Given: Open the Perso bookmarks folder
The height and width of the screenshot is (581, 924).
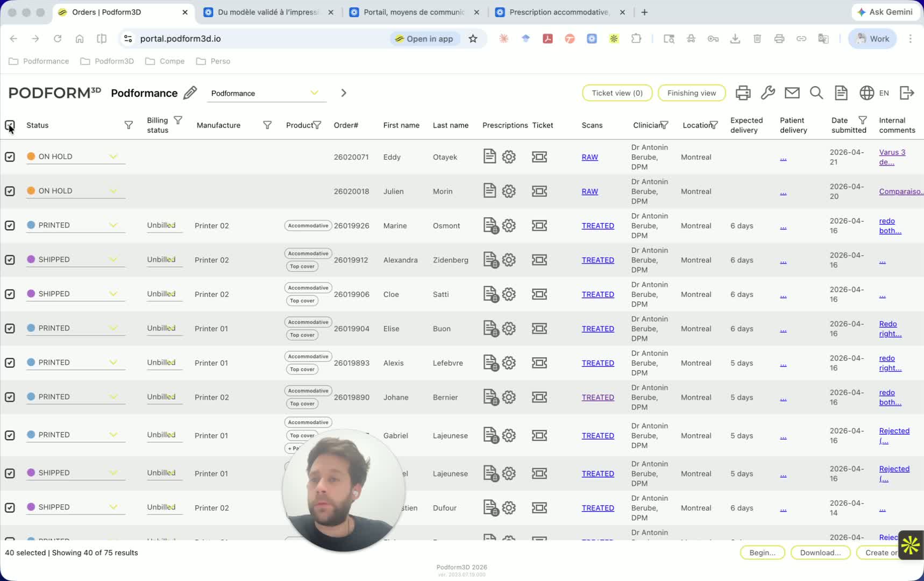Looking at the screenshot, I should click(214, 61).
